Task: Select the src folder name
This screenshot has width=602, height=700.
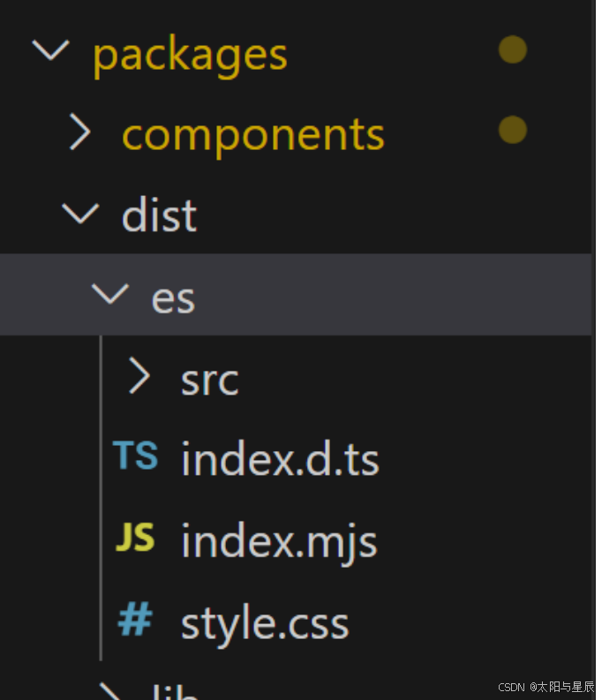Action: coord(210,380)
